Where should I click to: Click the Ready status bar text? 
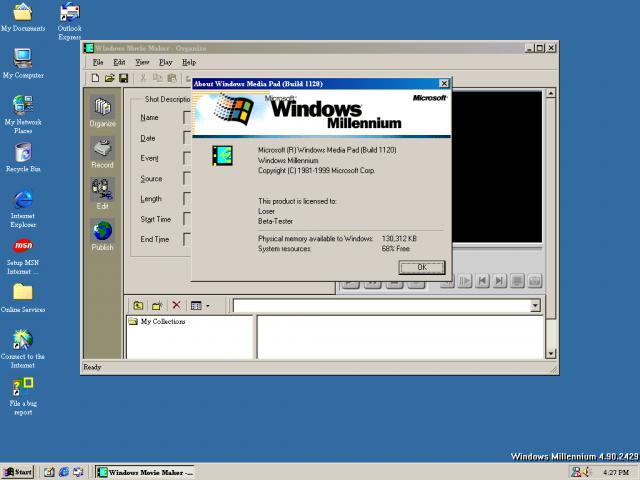(x=92, y=367)
